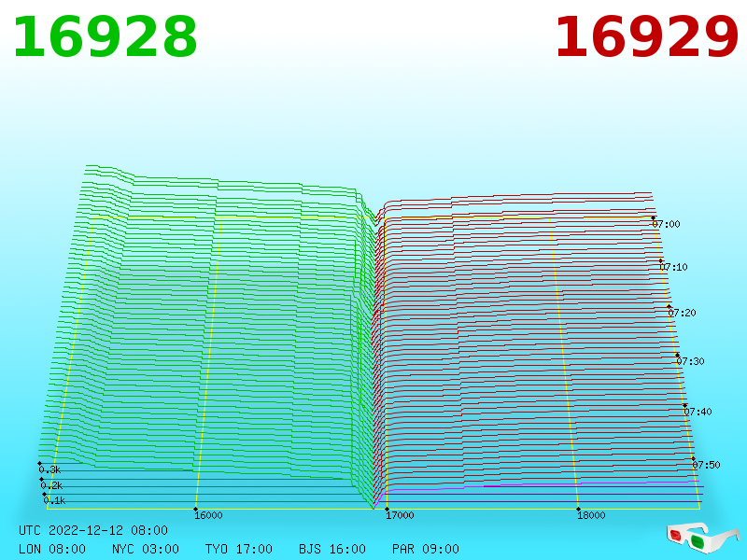Select the 07:50 time axis marker

click(706, 465)
